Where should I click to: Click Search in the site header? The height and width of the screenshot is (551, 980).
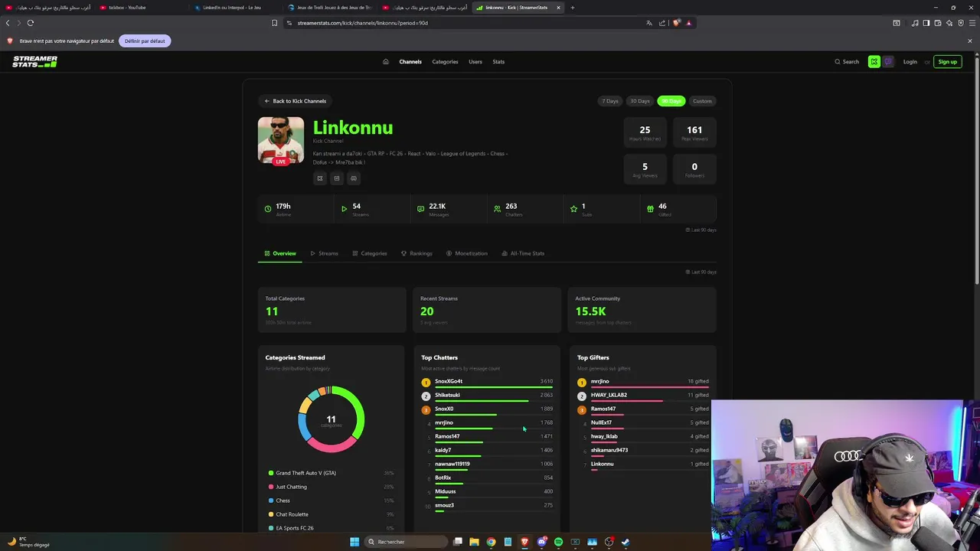[847, 62]
